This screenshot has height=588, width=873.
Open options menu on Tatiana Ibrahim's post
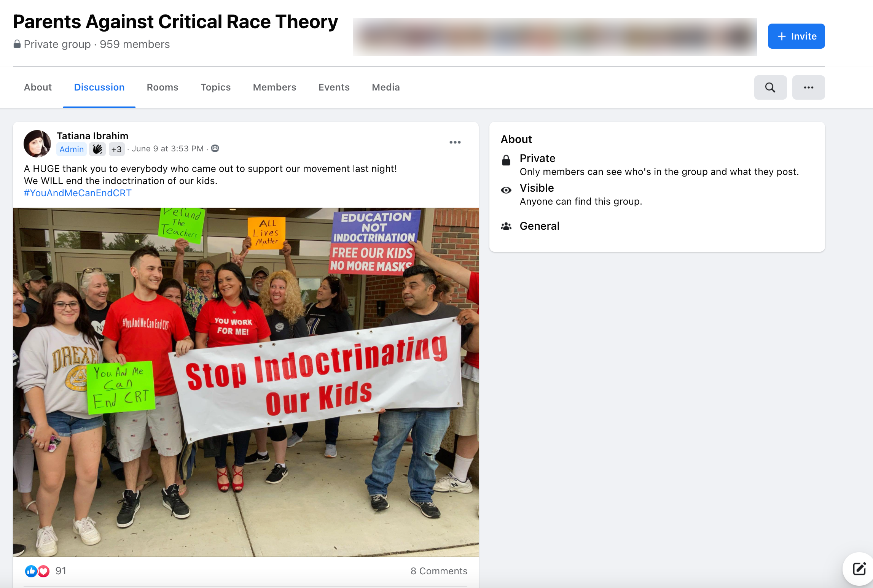click(x=455, y=142)
